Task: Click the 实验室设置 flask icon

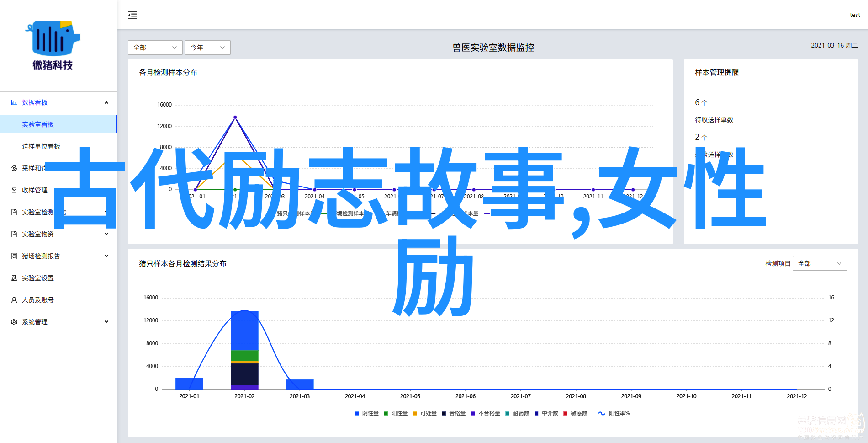Action: (14, 278)
